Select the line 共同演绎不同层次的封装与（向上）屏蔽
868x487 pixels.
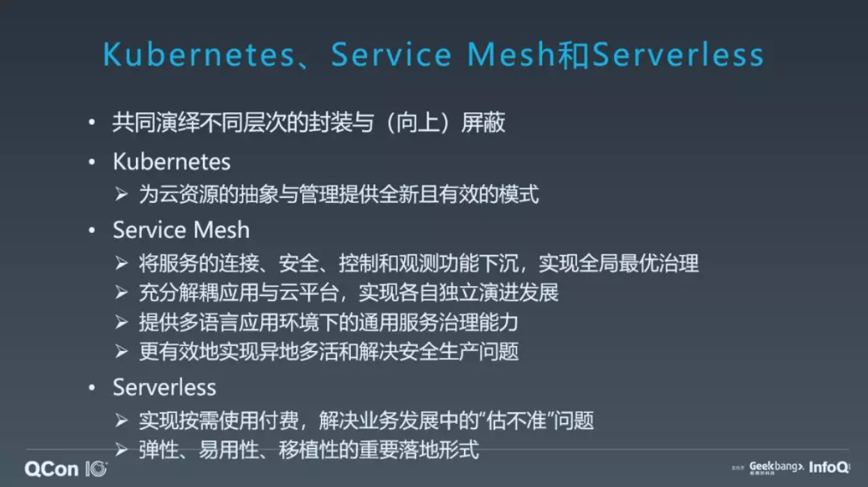point(309,123)
